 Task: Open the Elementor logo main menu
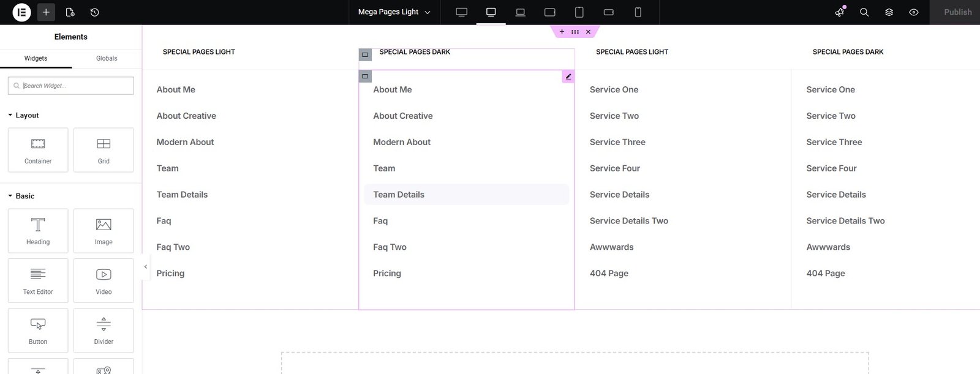(x=21, y=12)
